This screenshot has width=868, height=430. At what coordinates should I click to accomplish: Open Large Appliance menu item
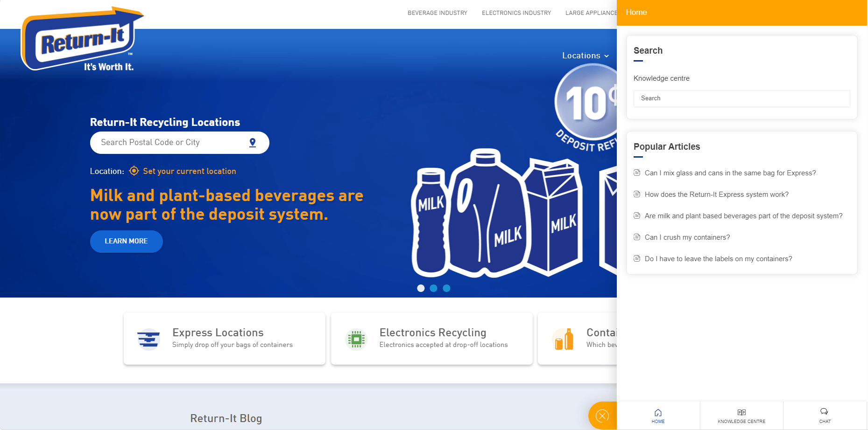[591, 13]
